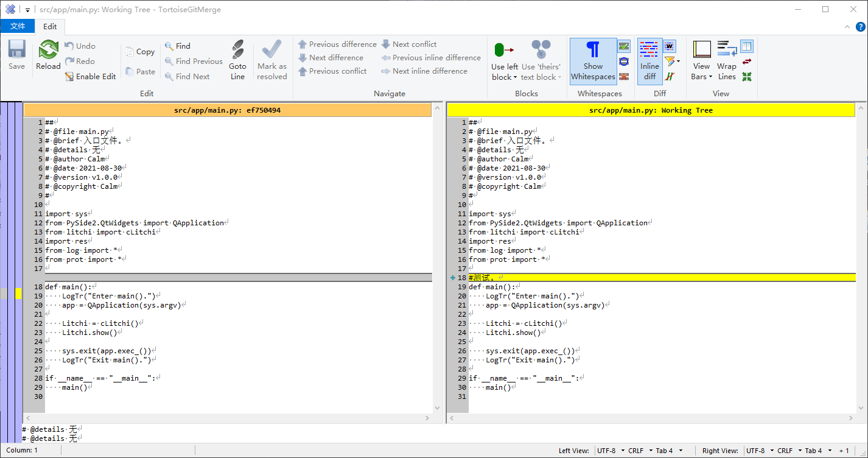Click left pane horizontal scrollbar right arrow
868x458 pixels.
point(427,418)
